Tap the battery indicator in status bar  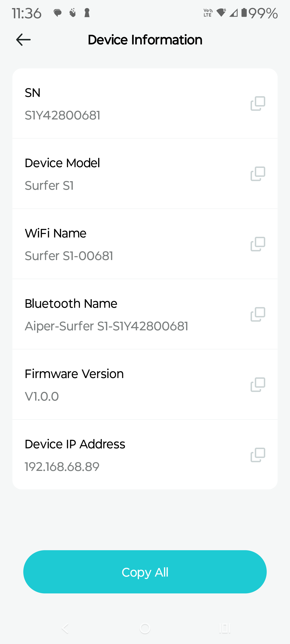click(x=244, y=13)
